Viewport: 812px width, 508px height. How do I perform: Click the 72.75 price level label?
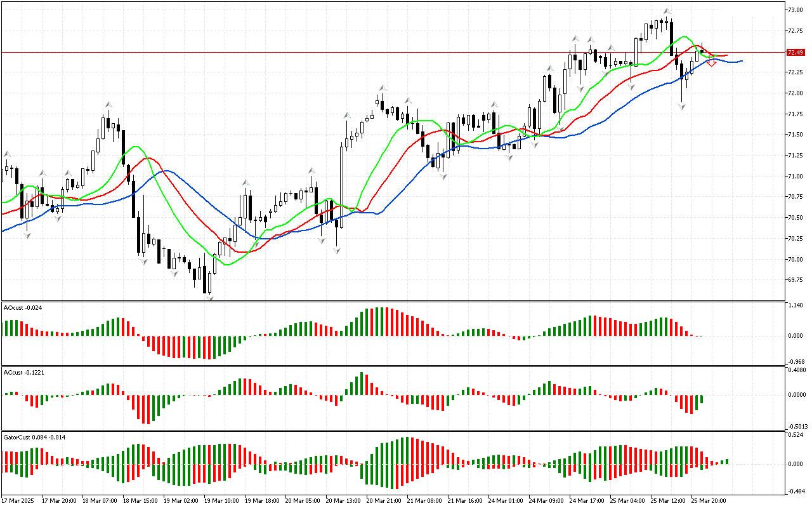pyautogui.click(x=796, y=31)
